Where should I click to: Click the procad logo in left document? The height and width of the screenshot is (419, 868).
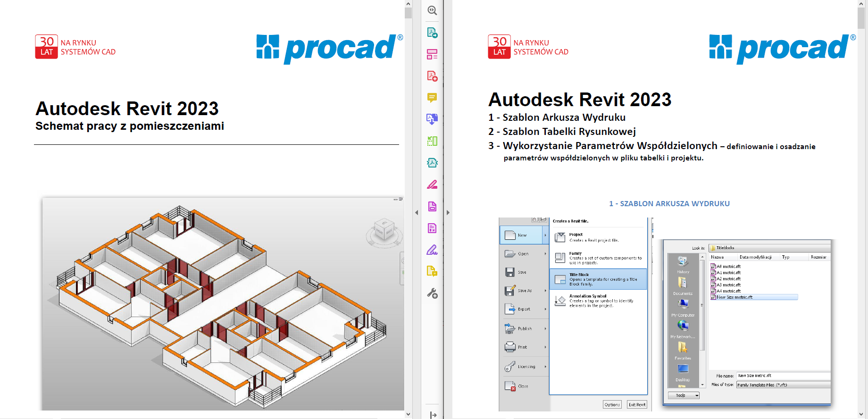(329, 48)
